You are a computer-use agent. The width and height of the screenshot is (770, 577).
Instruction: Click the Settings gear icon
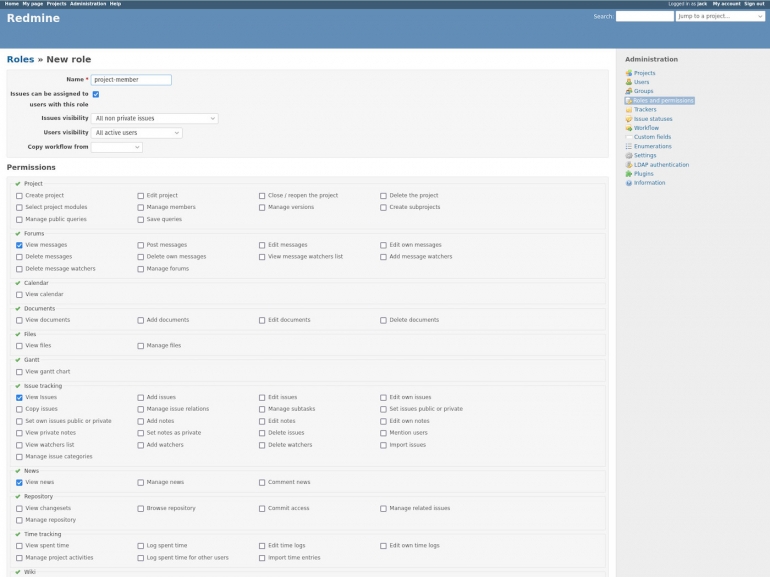629,156
